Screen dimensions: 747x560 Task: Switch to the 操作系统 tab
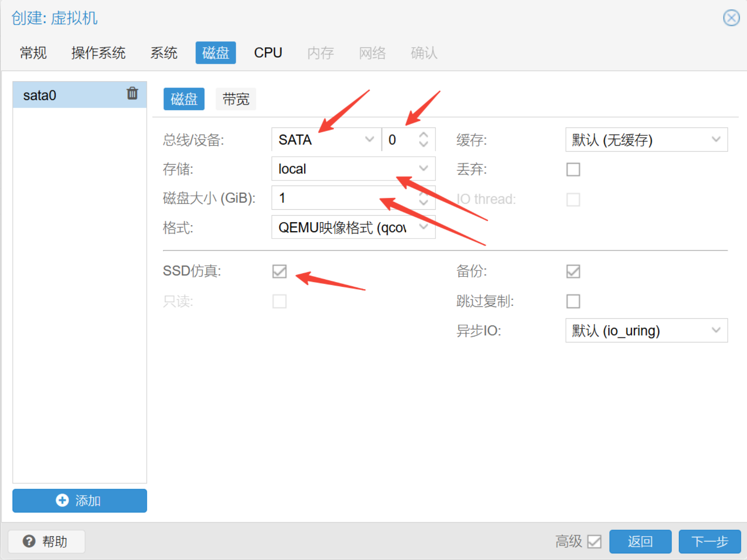[98, 53]
